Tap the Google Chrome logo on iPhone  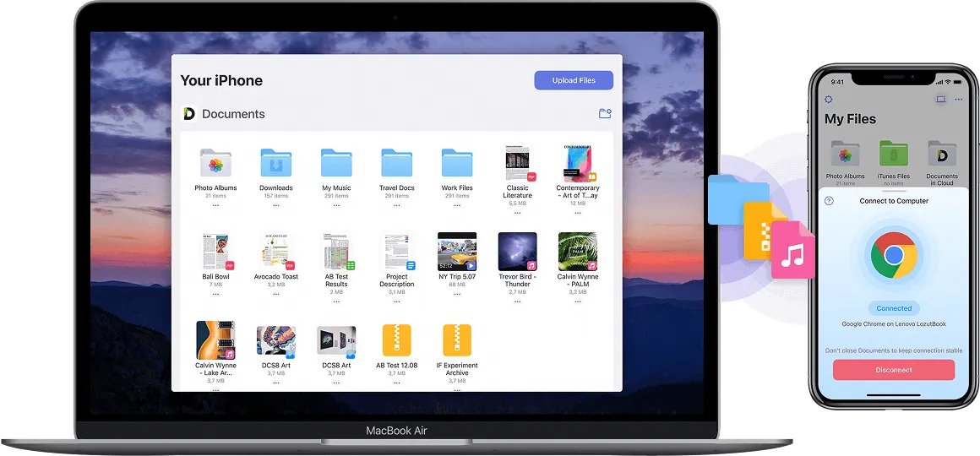coord(894,255)
